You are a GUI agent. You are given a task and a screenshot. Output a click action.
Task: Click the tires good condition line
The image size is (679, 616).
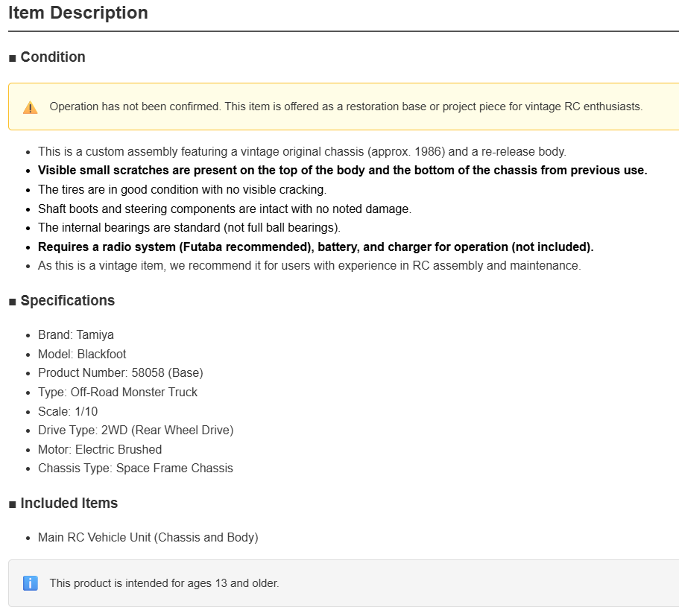[x=183, y=190]
